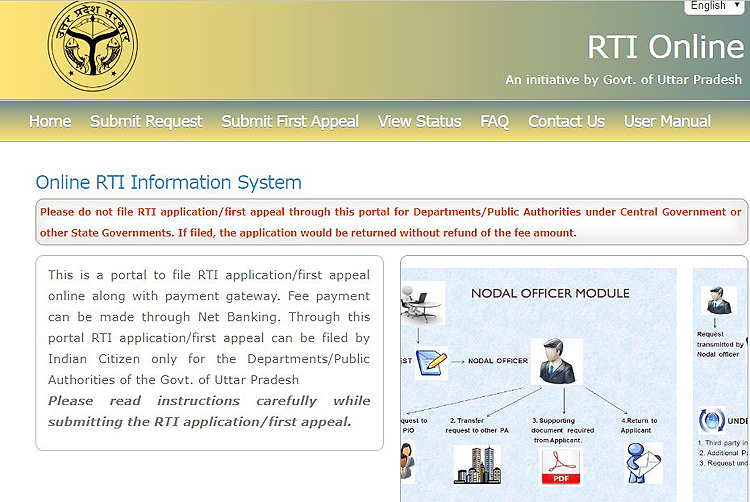This screenshot has height=502, width=750.
Task: Click 'An initiative by Govt. of Uttar Pradesh' tagline
Action: (624, 79)
